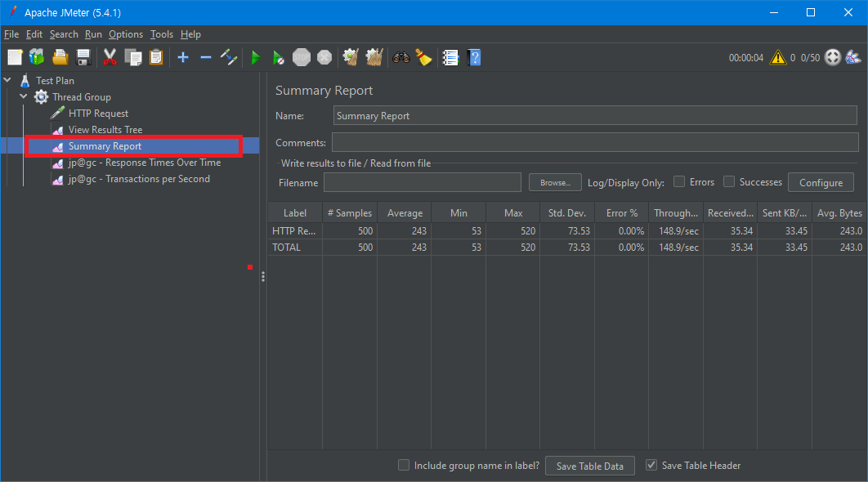Image resolution: width=868 pixels, height=482 pixels.
Task: Reset search with the broom icon
Action: [x=424, y=57]
